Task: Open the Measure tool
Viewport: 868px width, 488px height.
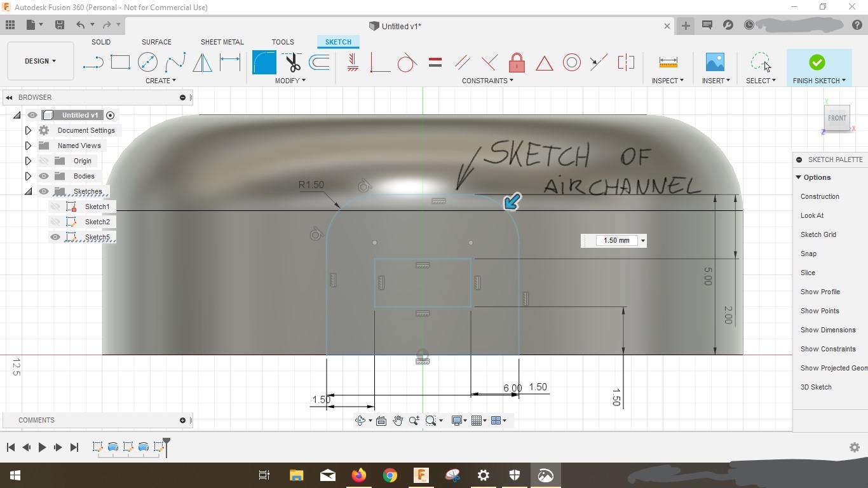Action: 668,62
